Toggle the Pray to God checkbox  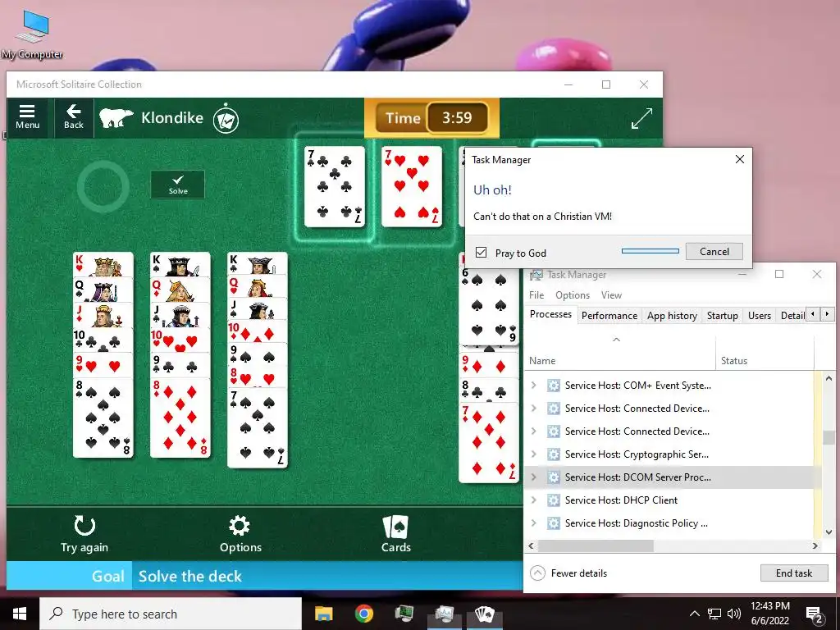(x=481, y=253)
